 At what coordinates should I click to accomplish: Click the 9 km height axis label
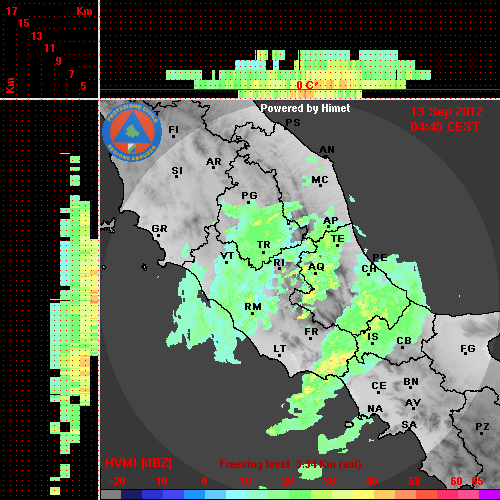(58, 61)
